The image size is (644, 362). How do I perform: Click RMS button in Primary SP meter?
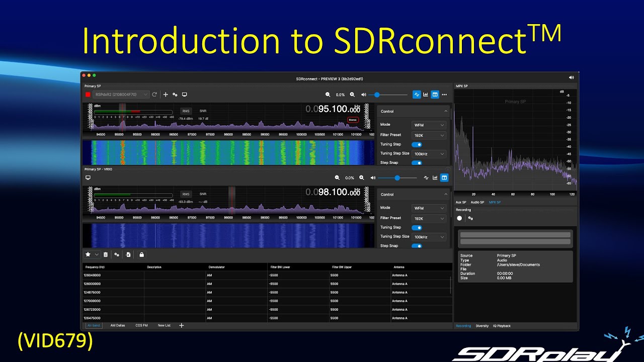click(x=186, y=111)
